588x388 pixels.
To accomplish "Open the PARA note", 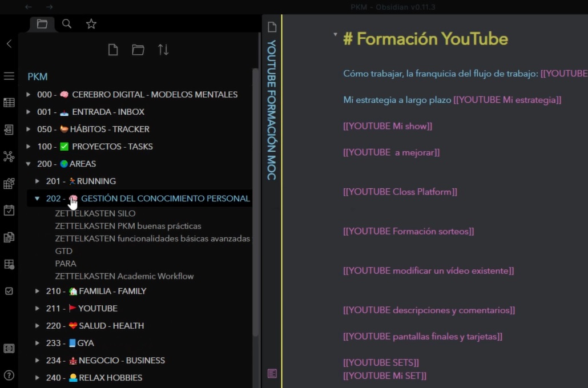I will click(x=66, y=264).
